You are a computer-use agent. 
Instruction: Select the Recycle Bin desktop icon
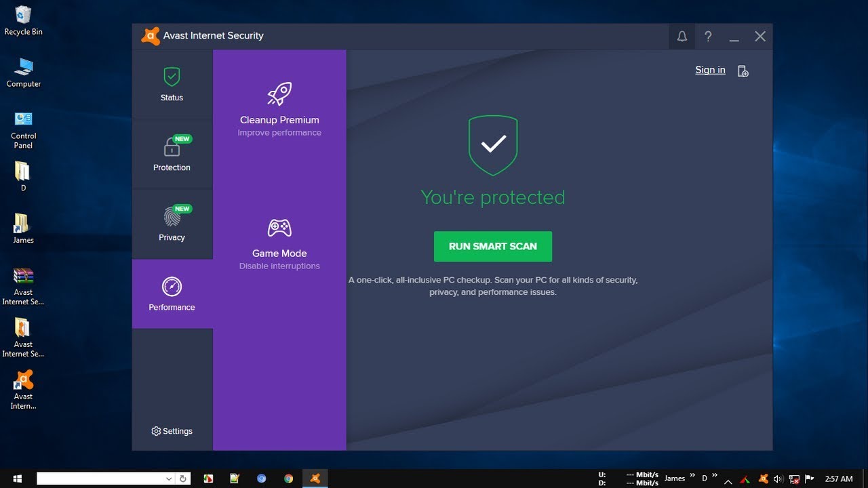click(x=23, y=20)
